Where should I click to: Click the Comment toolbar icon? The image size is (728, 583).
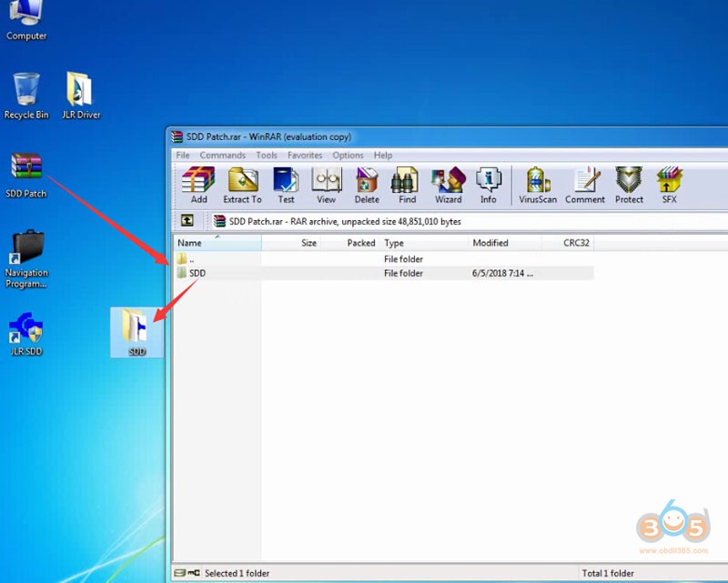(x=585, y=185)
